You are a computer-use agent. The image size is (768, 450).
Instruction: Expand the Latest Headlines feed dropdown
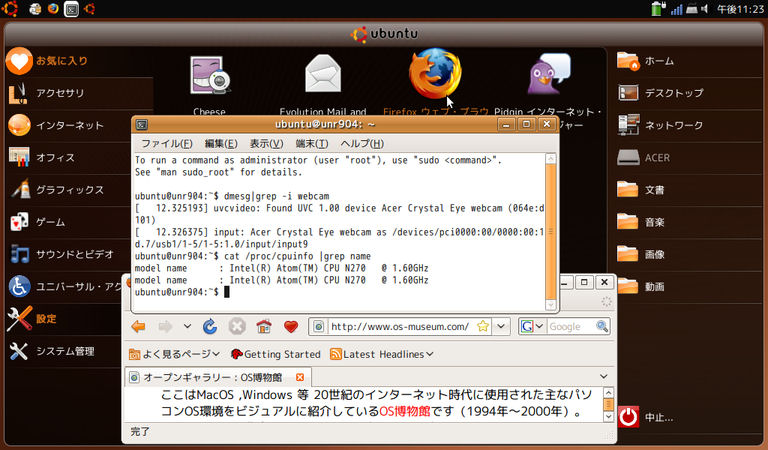[382, 354]
